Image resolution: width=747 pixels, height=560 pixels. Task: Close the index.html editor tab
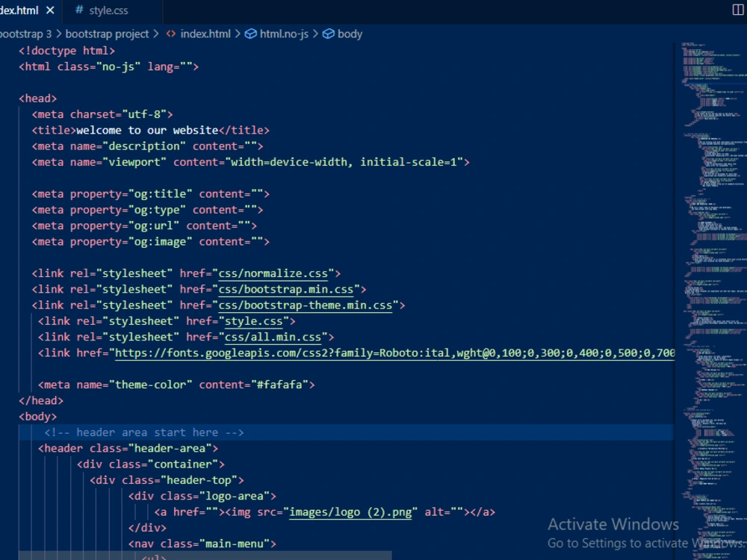[x=50, y=10]
